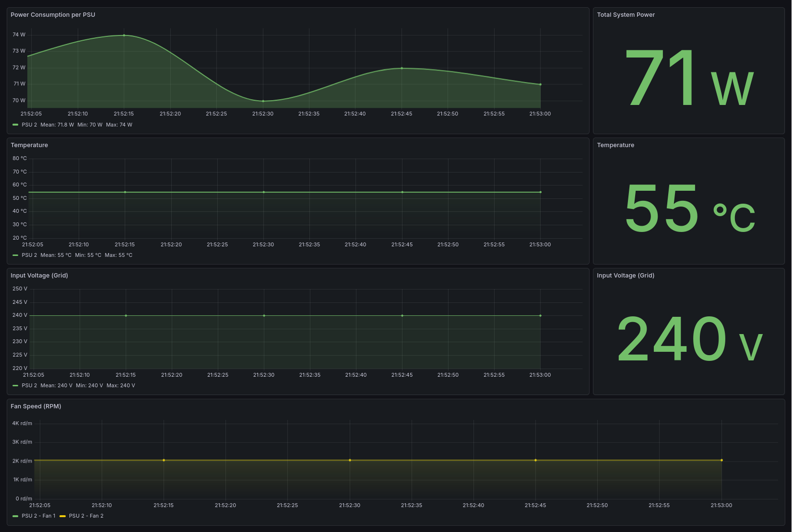Click the green legend marker in Input Voltage panel
This screenshot has width=792, height=532.
(15, 385)
